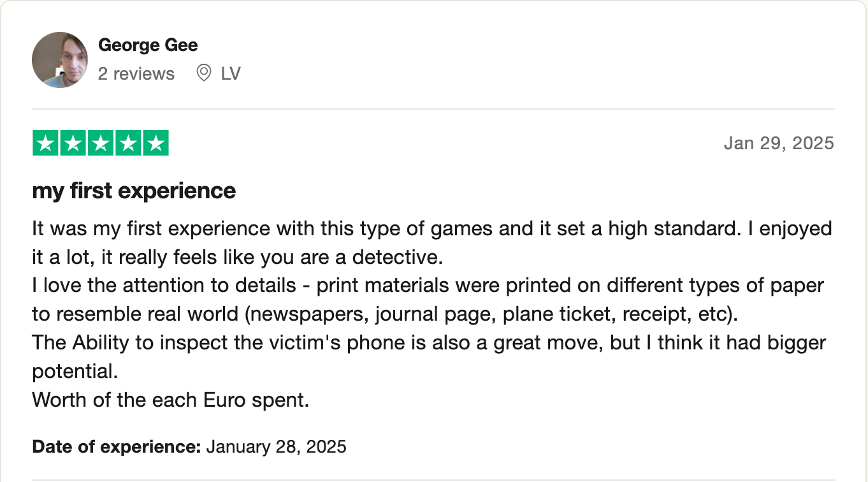Click the line "I love the attention to details"
This screenshot has width=868, height=482.
click(428, 285)
